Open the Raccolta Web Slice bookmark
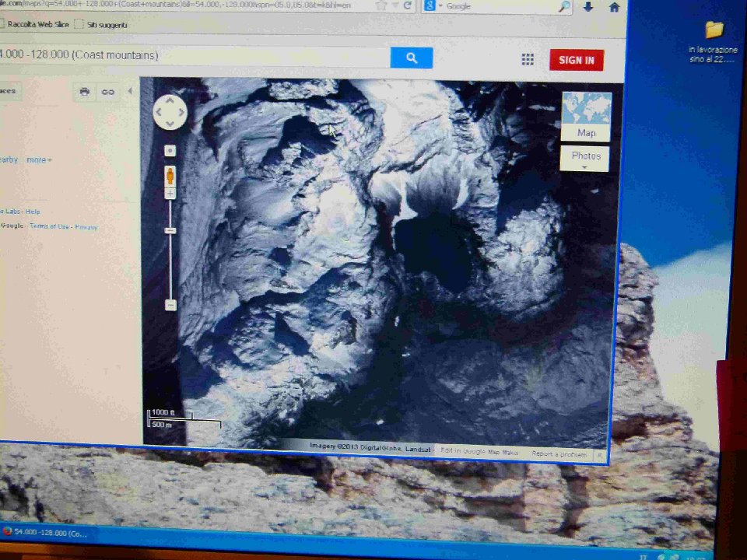The width and height of the screenshot is (747, 560). (35, 24)
